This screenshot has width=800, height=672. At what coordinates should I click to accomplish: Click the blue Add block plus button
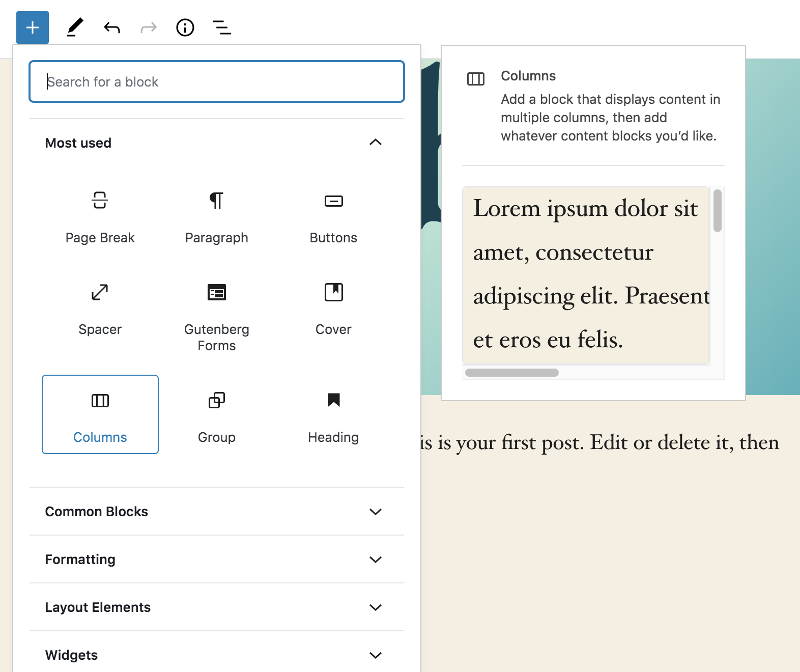33,27
